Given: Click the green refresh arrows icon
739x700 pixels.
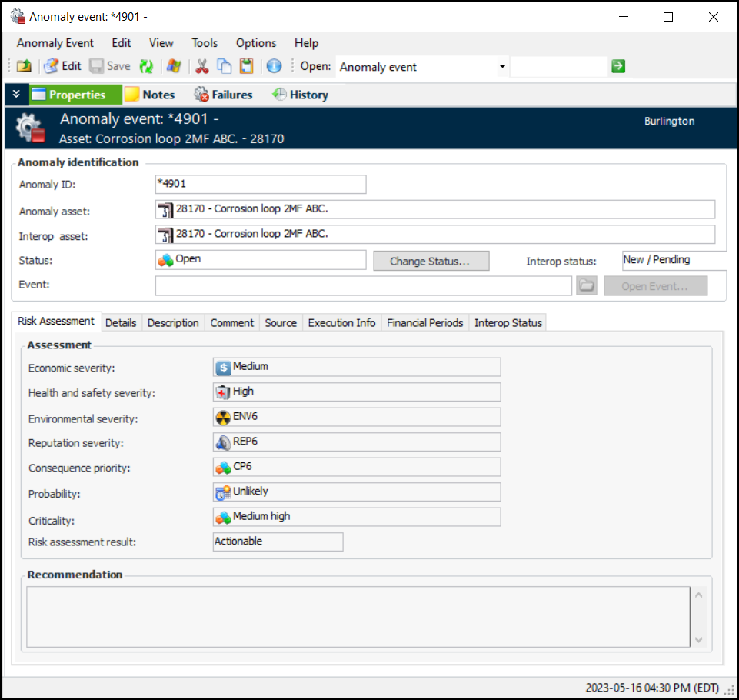Looking at the screenshot, I should (x=146, y=67).
